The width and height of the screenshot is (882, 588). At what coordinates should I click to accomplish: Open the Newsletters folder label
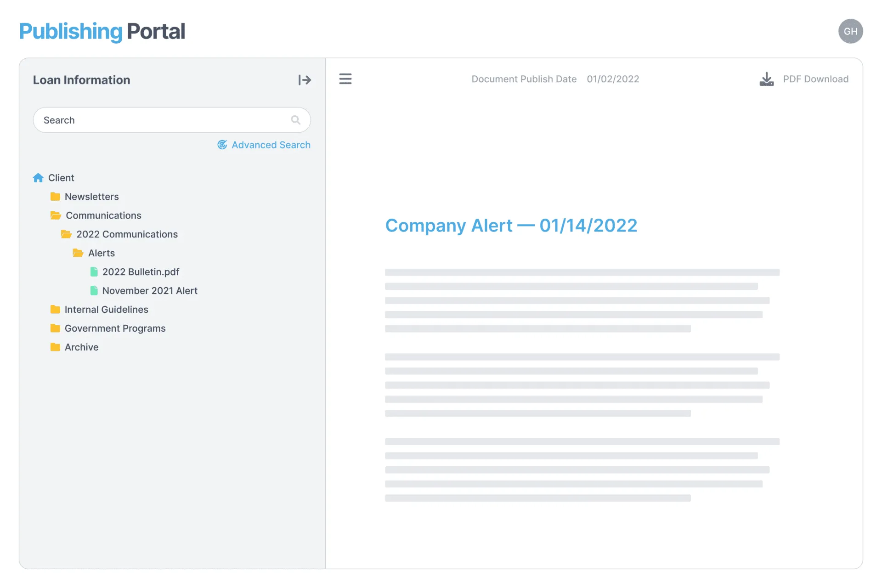[92, 197]
